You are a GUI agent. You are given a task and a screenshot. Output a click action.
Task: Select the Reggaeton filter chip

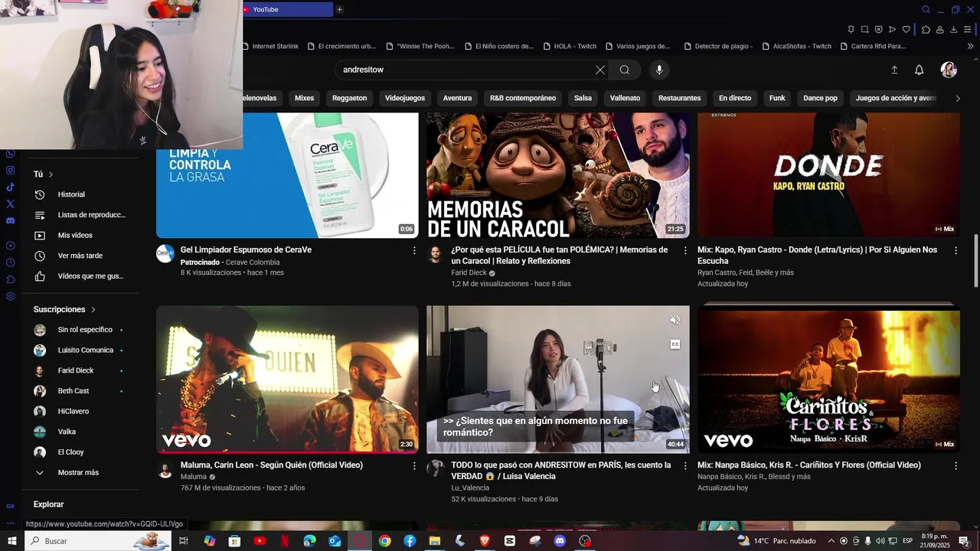350,98
